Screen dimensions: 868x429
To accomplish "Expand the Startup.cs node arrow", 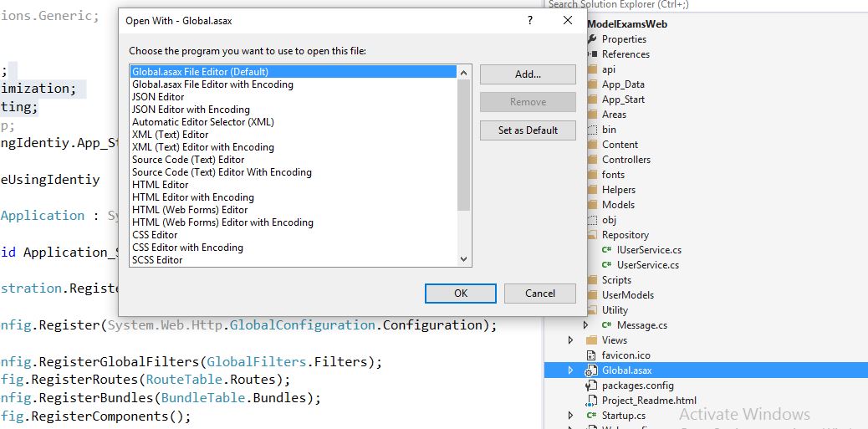I will [571, 415].
